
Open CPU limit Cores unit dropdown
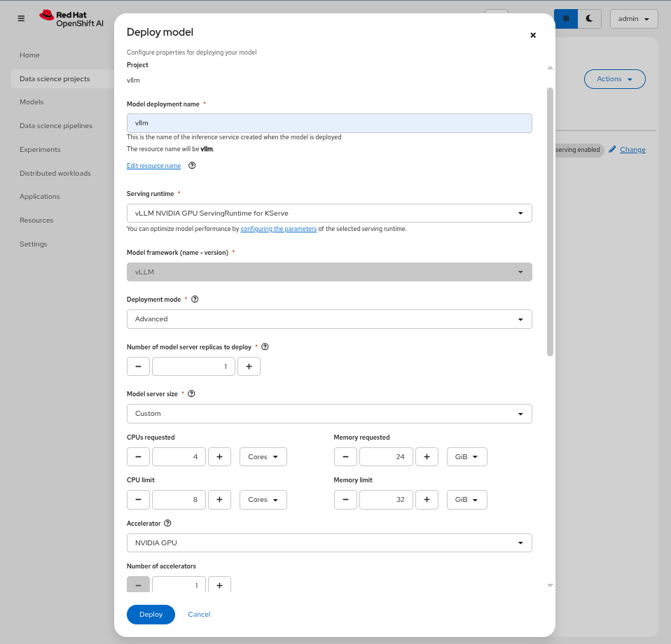click(263, 500)
